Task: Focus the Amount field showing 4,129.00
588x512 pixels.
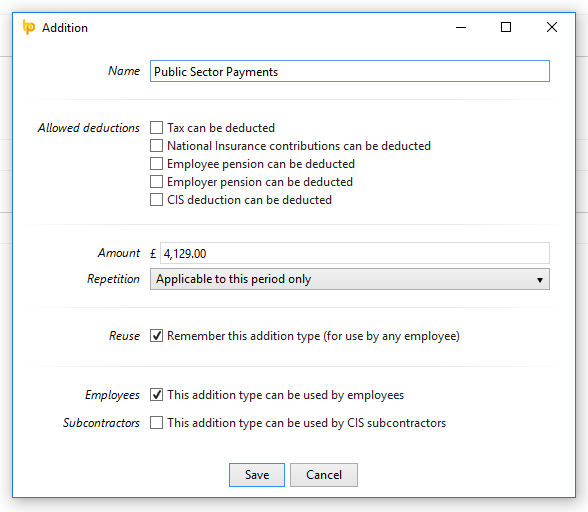Action: (355, 253)
